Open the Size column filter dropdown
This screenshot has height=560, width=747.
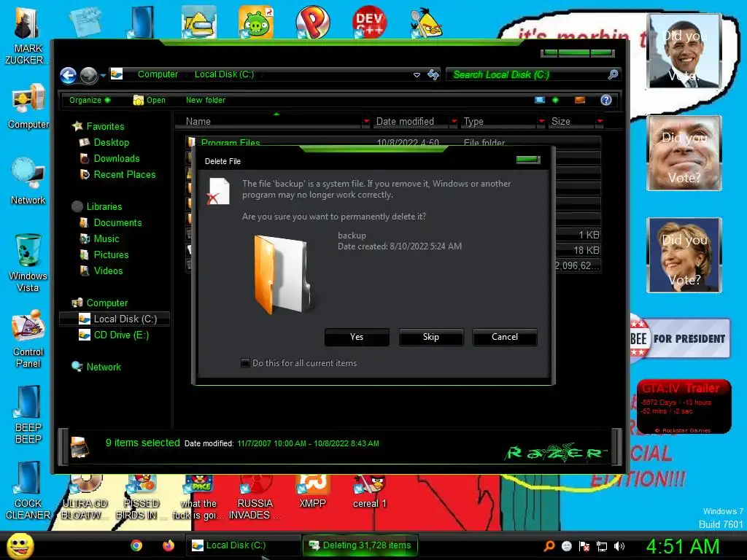(600, 122)
